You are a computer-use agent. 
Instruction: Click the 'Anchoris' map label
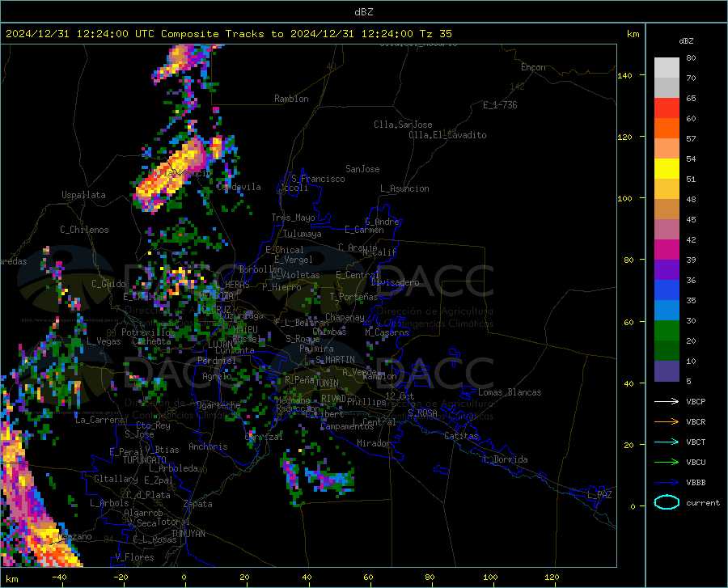pos(208,447)
